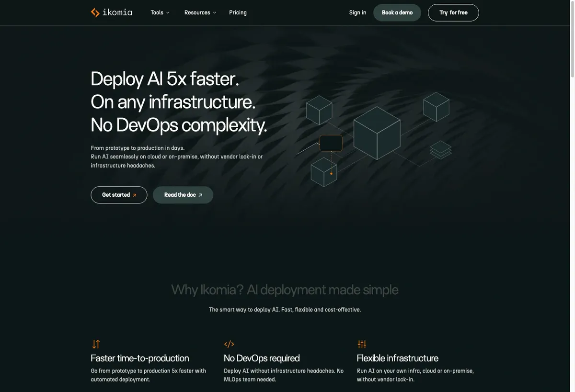Click the 'Deploy AI 5x faster.' headline
The width and height of the screenshot is (575, 392).
pos(165,78)
